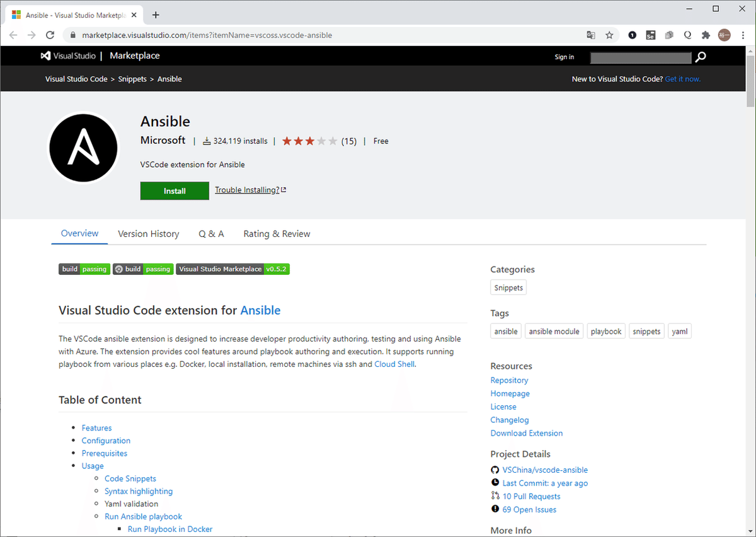Click the browser back arrow
The width and height of the screenshot is (756, 537).
click(13, 35)
